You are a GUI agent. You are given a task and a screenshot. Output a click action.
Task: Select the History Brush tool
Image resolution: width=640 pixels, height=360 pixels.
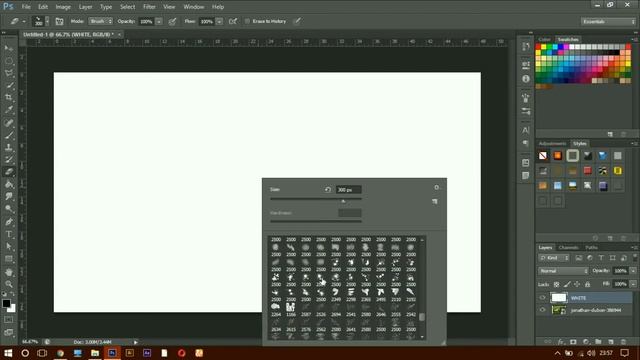(9, 160)
